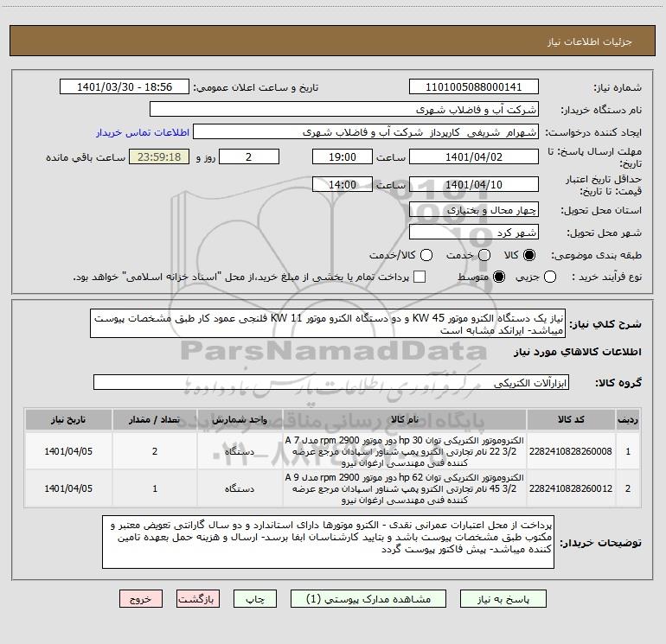Click the deadline time field 19:00

[x=343, y=156]
